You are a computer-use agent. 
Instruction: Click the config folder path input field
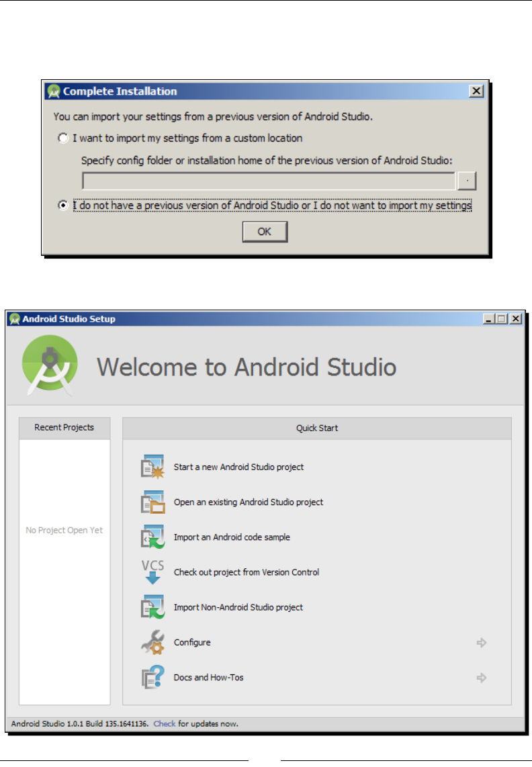click(269, 181)
